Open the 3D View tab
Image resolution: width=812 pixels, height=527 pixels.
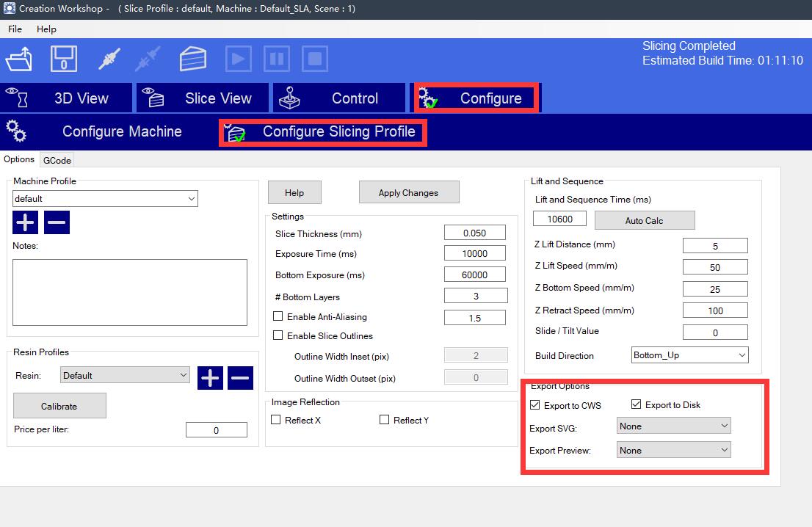(x=67, y=98)
